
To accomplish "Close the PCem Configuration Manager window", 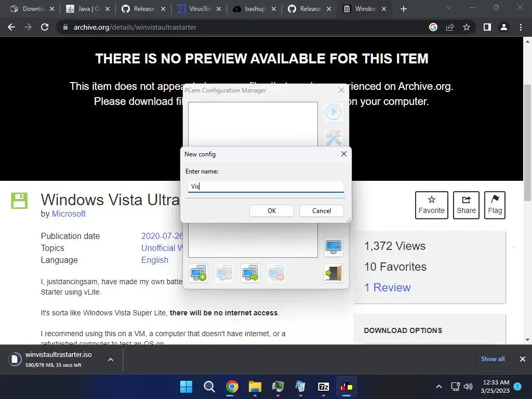I will pos(341,90).
